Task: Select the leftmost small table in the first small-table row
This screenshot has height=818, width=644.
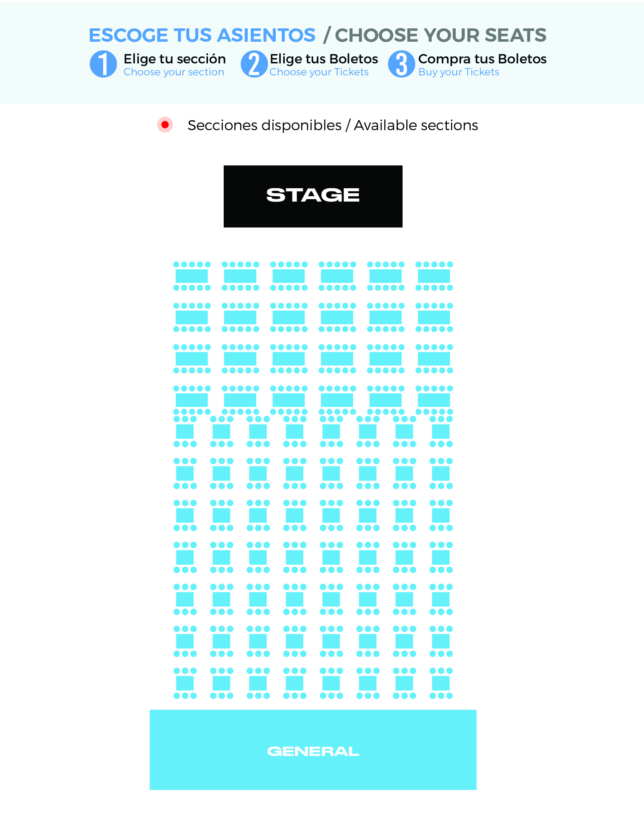Action: 185,431
